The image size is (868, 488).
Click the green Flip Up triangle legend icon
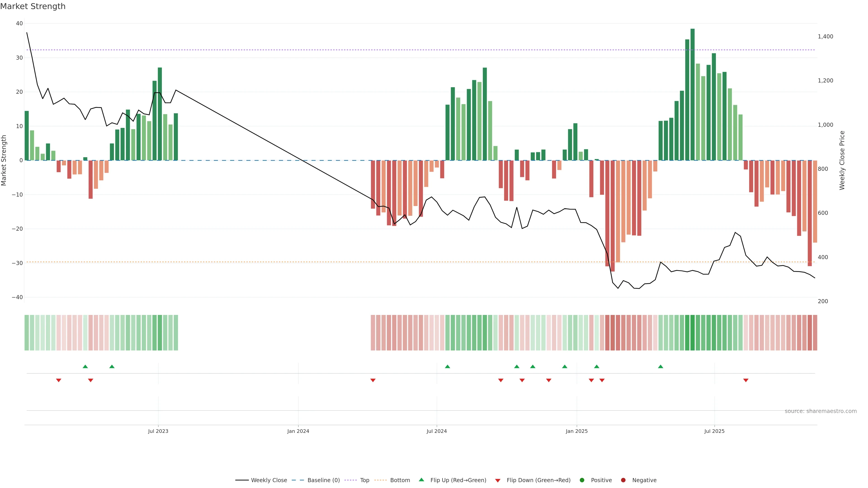[x=421, y=480]
